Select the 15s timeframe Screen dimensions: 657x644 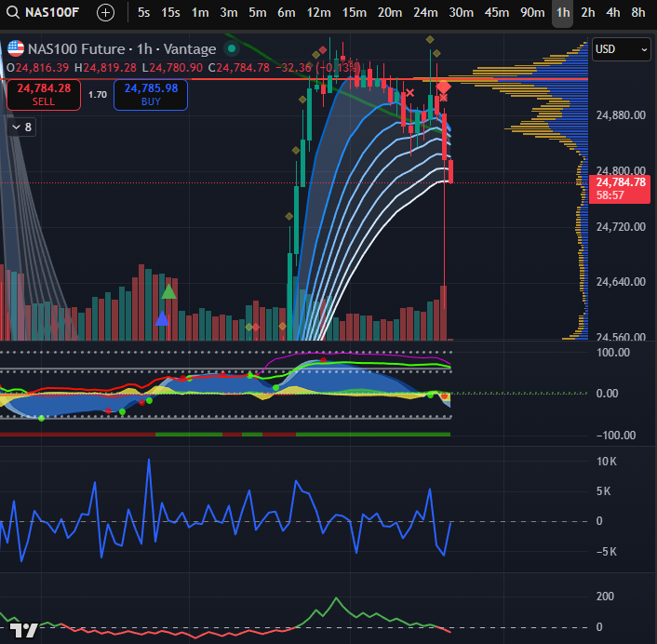point(170,13)
